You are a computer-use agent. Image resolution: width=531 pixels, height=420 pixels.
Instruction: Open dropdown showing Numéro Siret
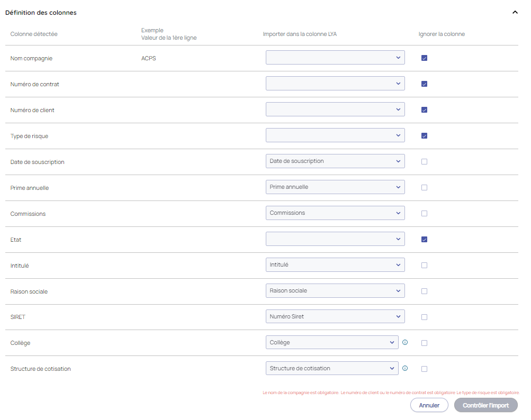click(x=335, y=317)
